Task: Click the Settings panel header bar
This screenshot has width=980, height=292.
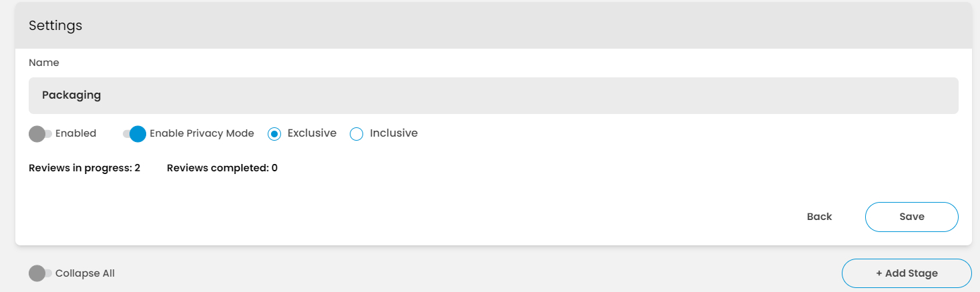Action: coord(493,26)
